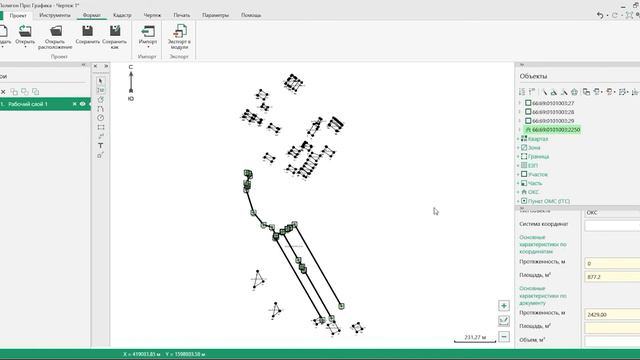Viewport: 640px width, 360px height.
Task: Select the bottom shape tool in vertical toolbar
Action: pos(101,155)
